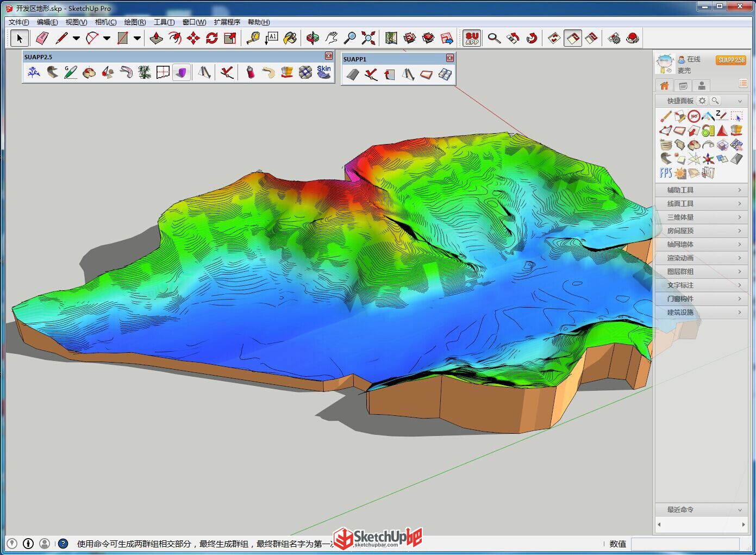Switch to the home tab in SUAPP panel
The height and width of the screenshot is (555, 756).
(x=664, y=85)
